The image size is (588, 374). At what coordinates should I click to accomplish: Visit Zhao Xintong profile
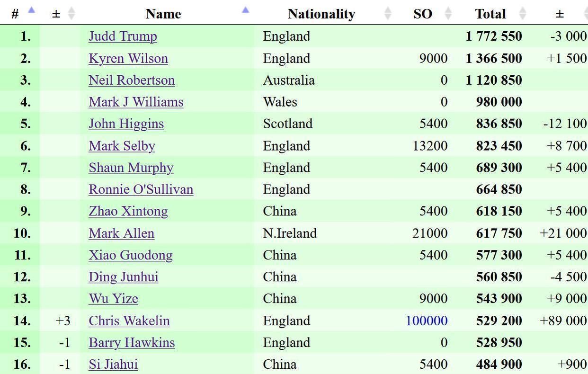(x=128, y=211)
